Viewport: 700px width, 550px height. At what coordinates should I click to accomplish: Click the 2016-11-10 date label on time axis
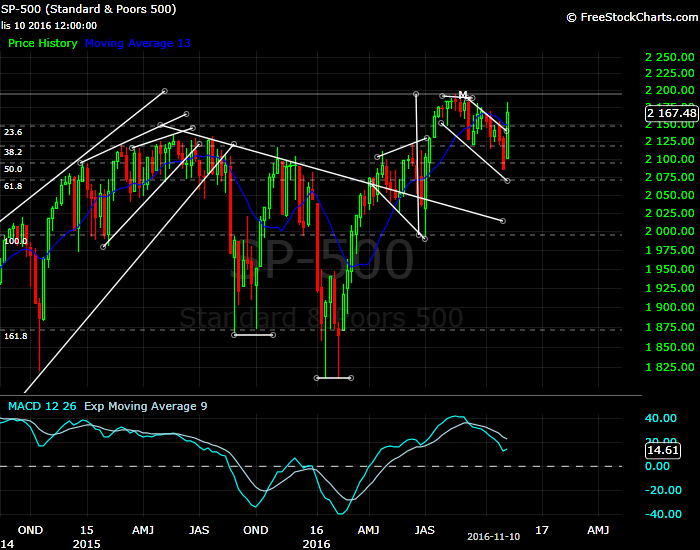[493, 537]
